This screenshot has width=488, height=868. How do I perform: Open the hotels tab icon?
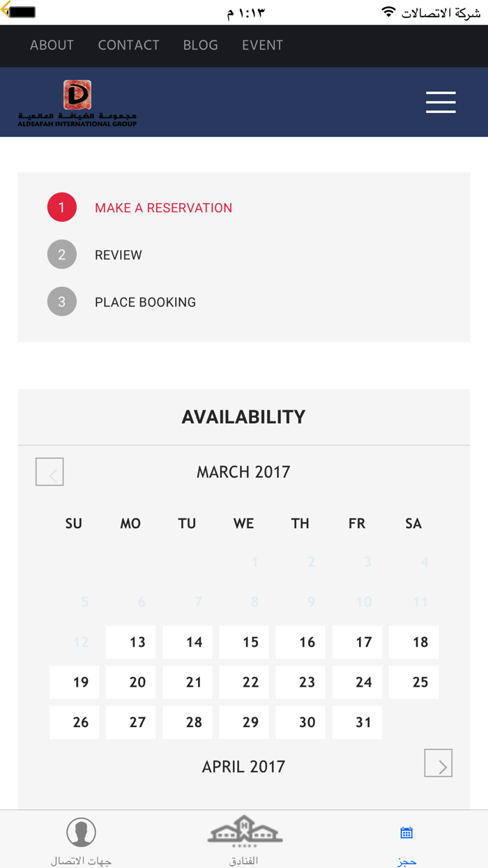click(244, 831)
